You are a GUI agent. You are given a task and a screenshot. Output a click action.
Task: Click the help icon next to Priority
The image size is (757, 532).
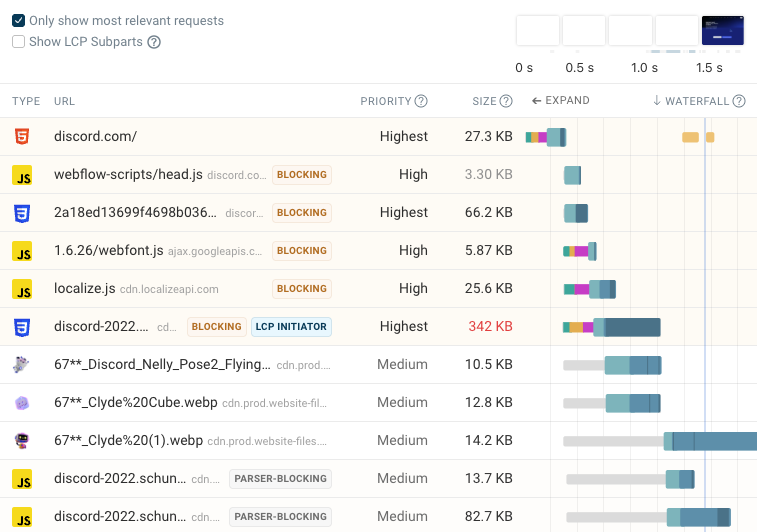(421, 101)
